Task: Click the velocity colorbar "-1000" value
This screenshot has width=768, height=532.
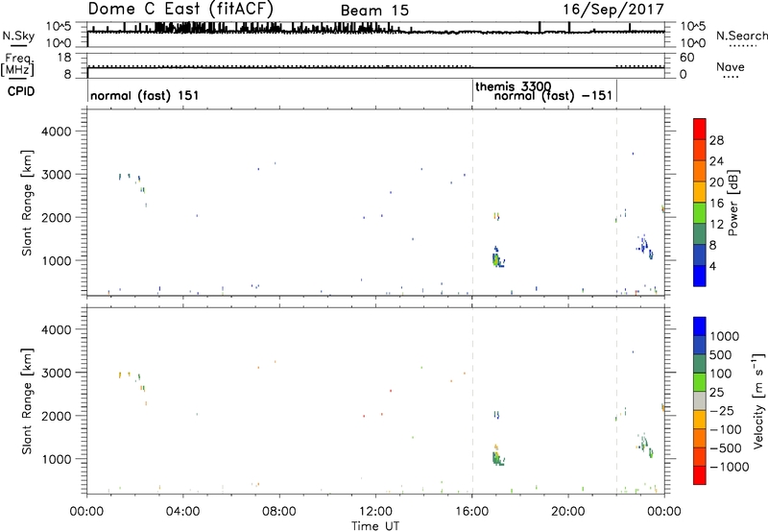Action: coord(730,467)
